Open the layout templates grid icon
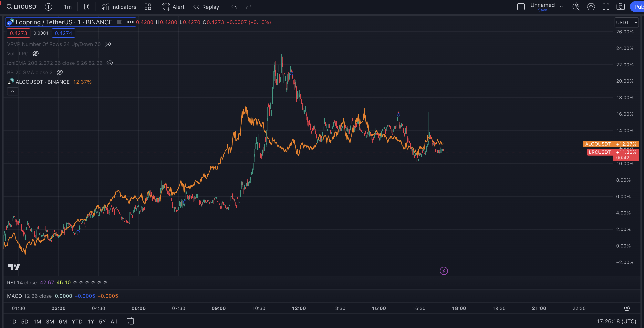The image size is (644, 328). [x=148, y=7]
